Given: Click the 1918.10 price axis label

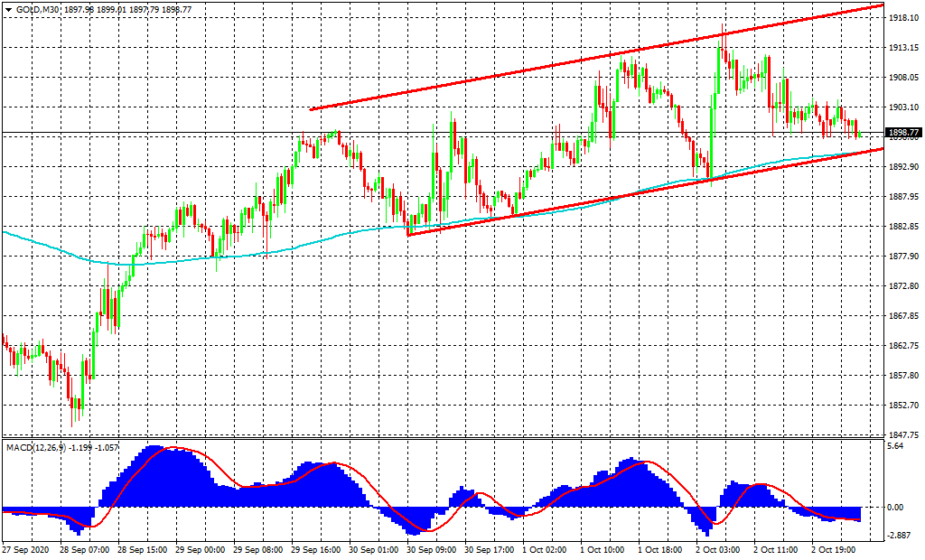Looking at the screenshot, I should (902, 18).
